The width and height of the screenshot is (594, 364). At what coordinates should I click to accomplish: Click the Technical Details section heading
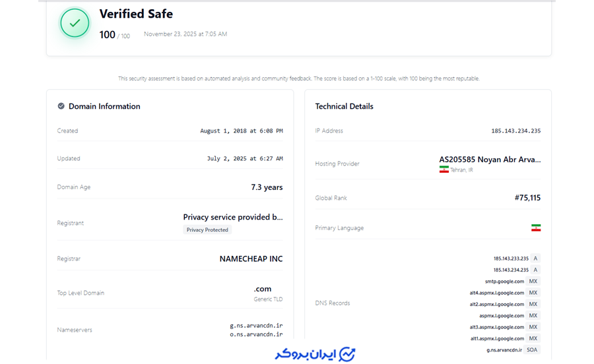[x=344, y=106]
